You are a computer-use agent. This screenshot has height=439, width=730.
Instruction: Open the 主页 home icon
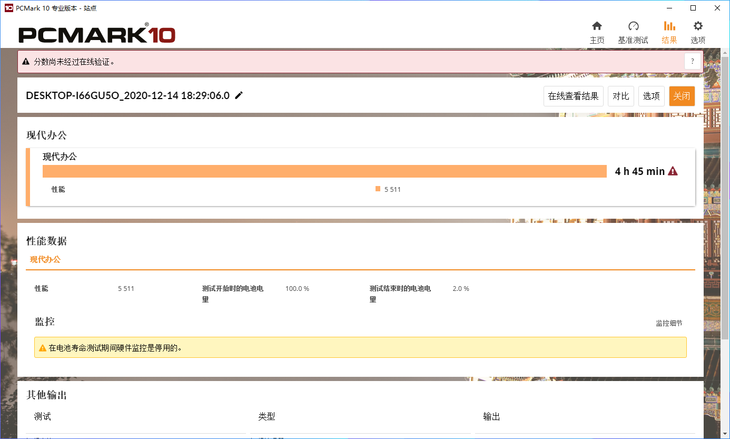[x=597, y=27]
